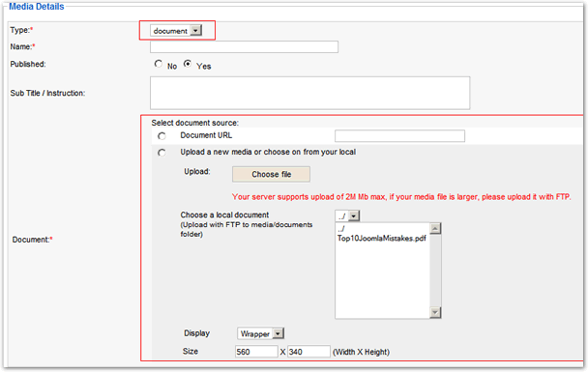Click the Document URL text field

click(399, 135)
